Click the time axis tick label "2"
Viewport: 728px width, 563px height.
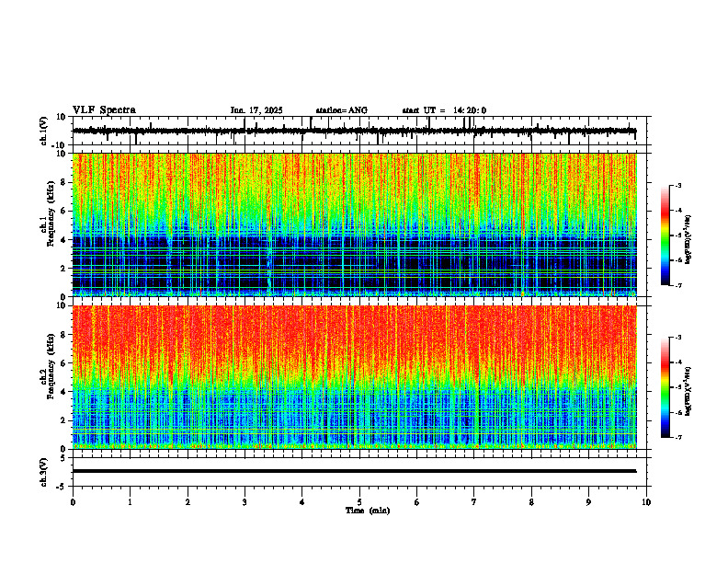[188, 502]
